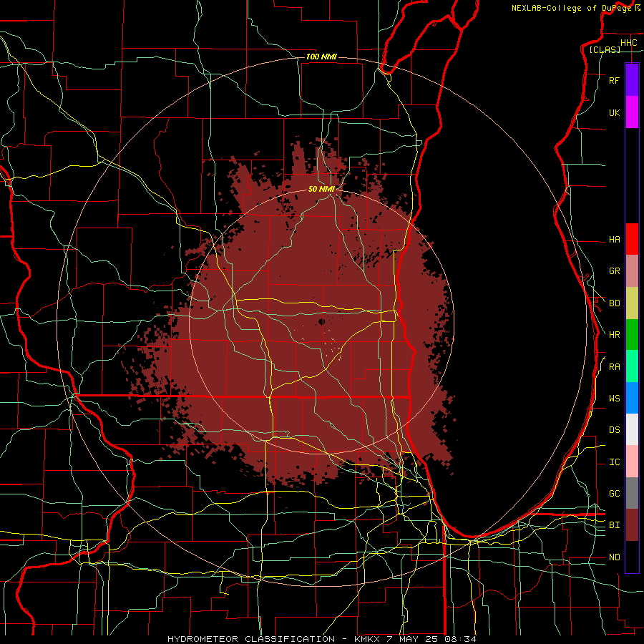Click the RF purple legend swatch

pyautogui.click(x=632, y=80)
